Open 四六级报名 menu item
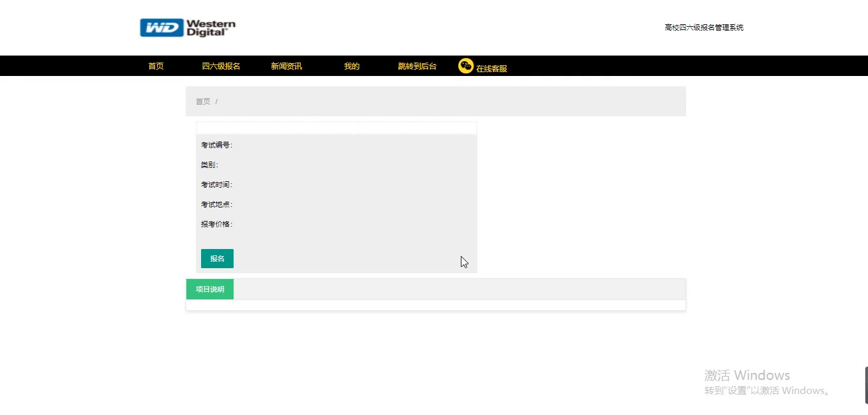Image resolution: width=868 pixels, height=415 pixels. click(221, 66)
